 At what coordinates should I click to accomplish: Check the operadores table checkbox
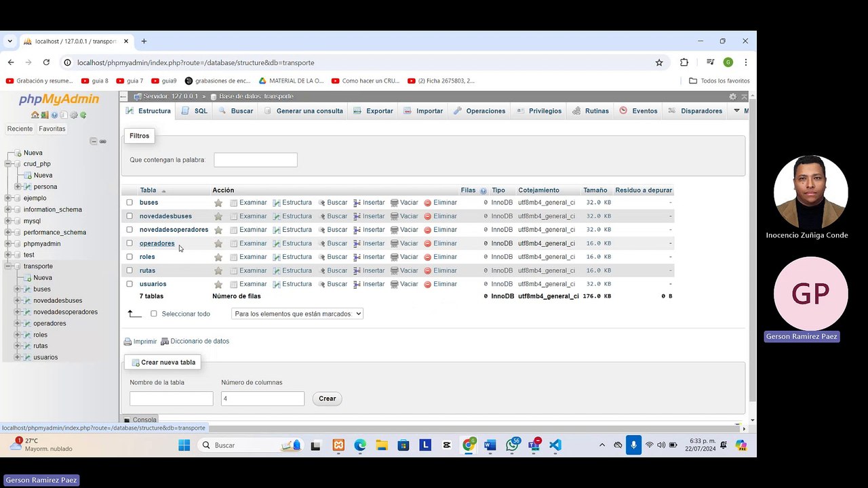click(130, 243)
